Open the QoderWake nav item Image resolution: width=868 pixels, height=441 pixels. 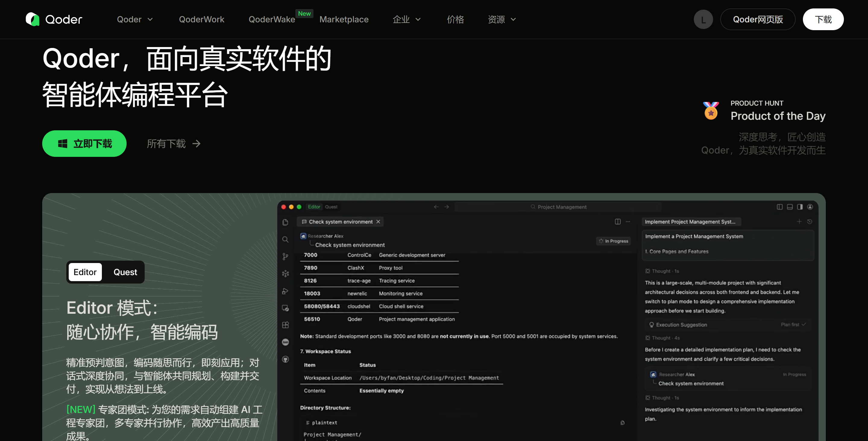click(x=272, y=19)
